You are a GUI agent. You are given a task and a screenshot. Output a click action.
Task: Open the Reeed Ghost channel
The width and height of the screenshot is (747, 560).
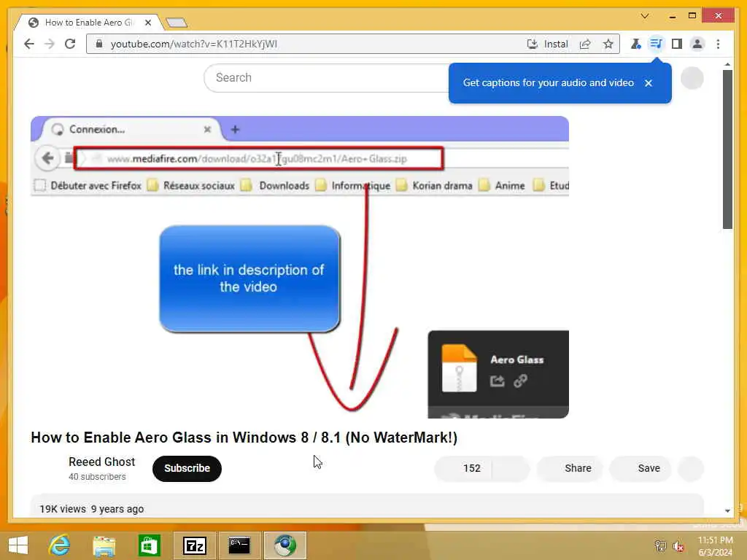coord(101,462)
